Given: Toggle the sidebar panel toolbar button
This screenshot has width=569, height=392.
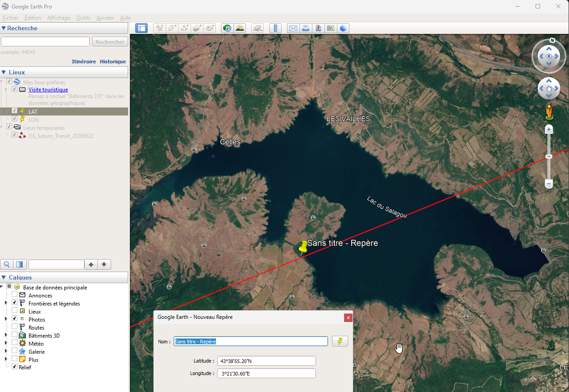Looking at the screenshot, I should [x=141, y=28].
